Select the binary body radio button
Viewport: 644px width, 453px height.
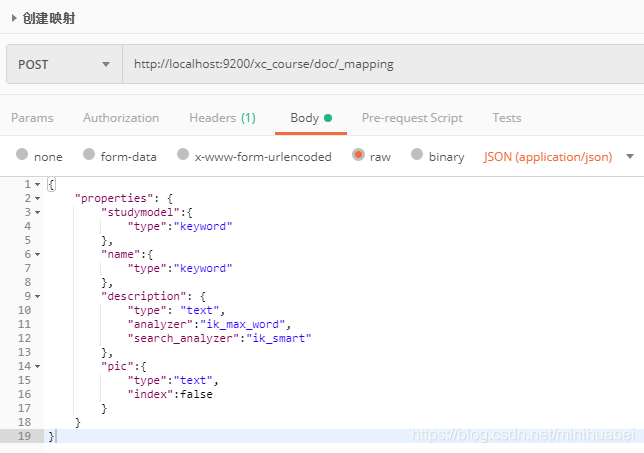point(417,154)
